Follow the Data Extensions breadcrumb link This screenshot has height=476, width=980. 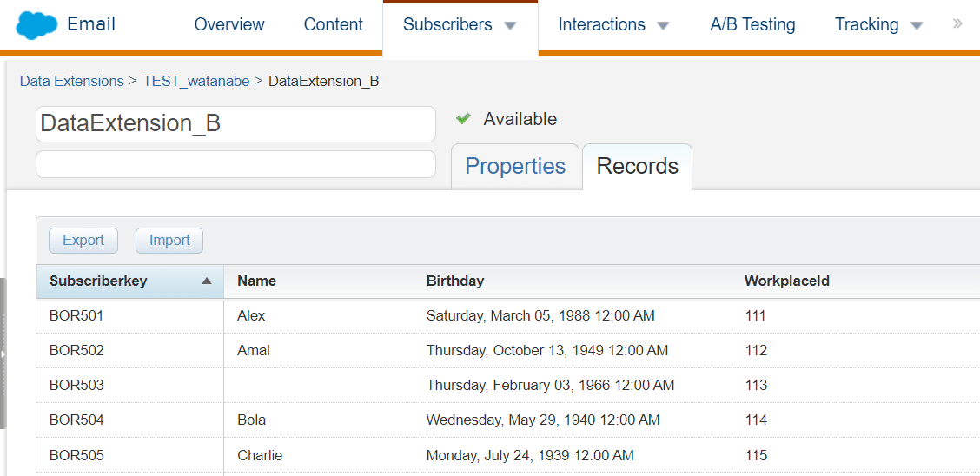(x=72, y=82)
